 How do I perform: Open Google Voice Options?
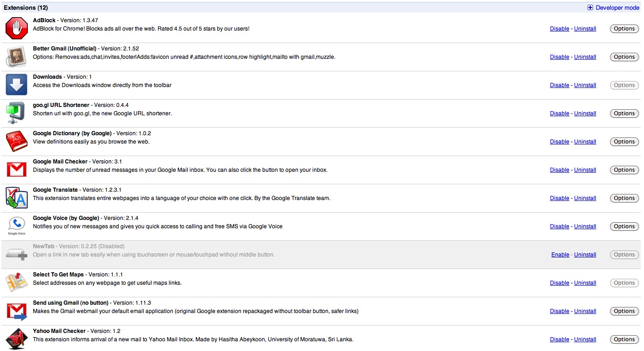pos(624,226)
